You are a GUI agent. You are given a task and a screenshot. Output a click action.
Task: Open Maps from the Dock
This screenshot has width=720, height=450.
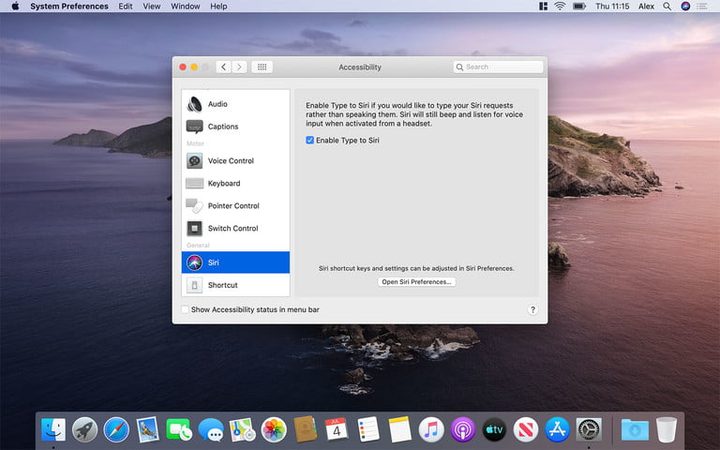pos(242,430)
